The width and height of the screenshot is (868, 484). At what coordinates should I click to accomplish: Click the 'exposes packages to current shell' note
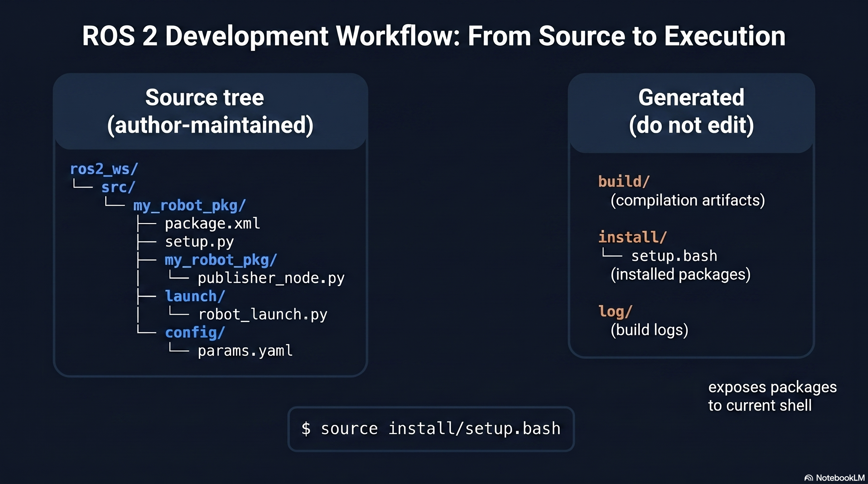point(772,396)
